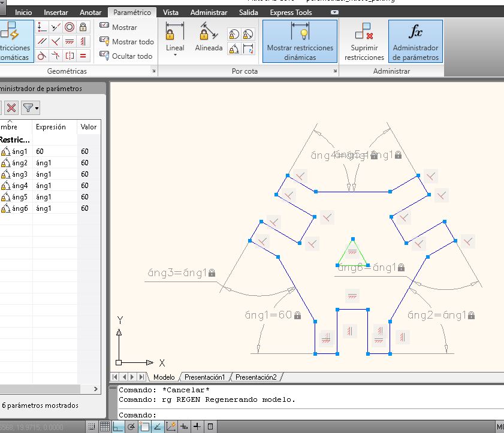Select the Equal constraint icon
The image size is (504, 433).
[83, 56]
